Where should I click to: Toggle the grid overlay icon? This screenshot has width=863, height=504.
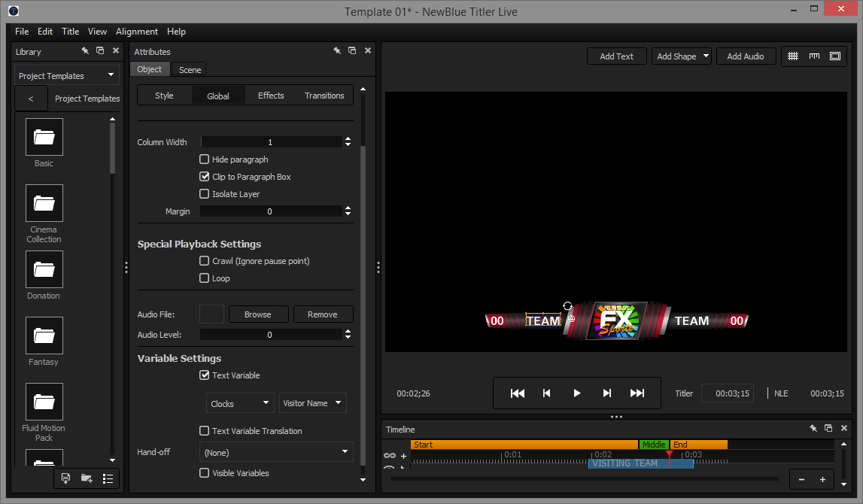coord(793,56)
